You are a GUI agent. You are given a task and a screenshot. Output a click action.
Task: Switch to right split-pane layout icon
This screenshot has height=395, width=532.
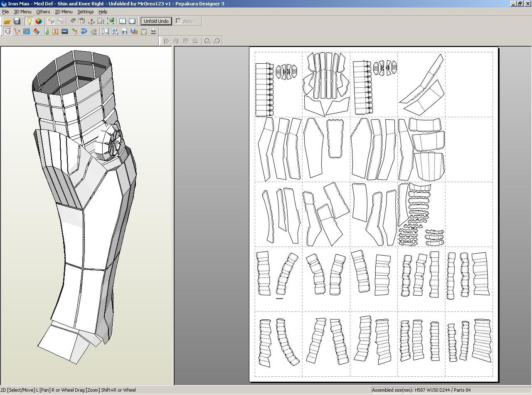pyautogui.click(x=132, y=21)
